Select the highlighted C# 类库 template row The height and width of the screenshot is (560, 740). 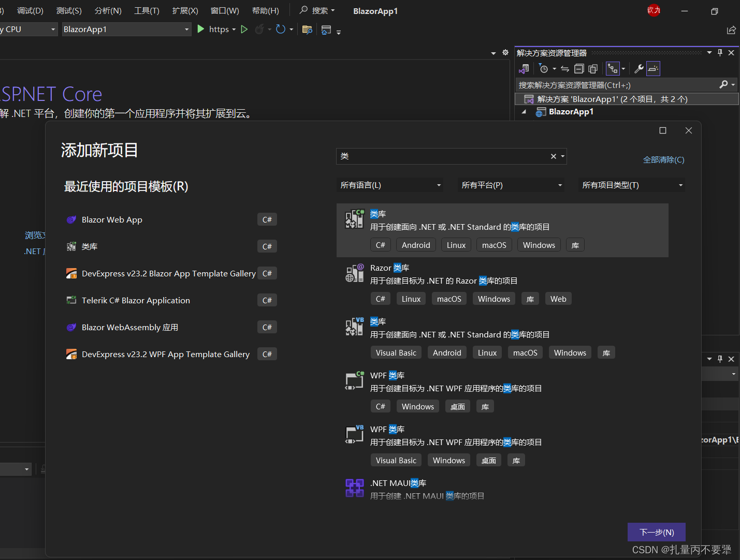[x=502, y=230]
